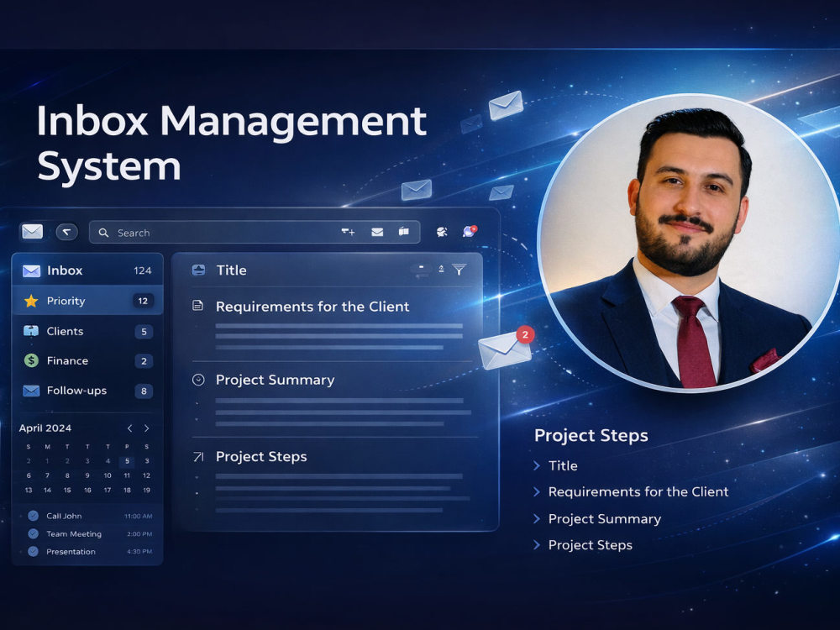Click the Team Meeting 2:00 PM time

coord(139,534)
